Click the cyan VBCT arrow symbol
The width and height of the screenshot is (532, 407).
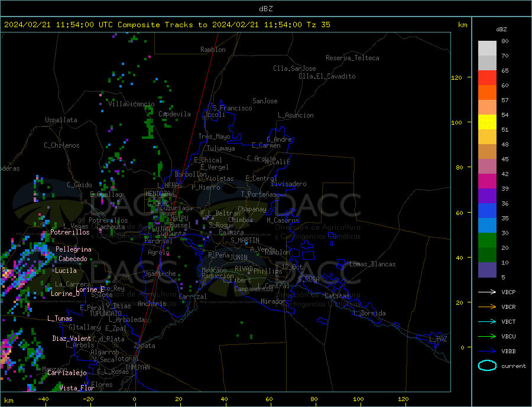coord(487,321)
